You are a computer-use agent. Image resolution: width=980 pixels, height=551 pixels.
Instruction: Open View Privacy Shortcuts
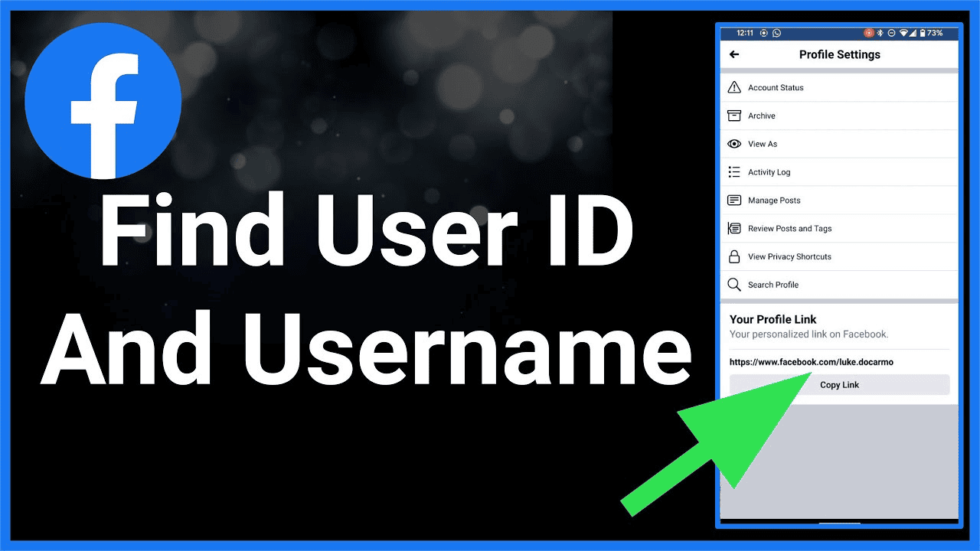point(839,256)
